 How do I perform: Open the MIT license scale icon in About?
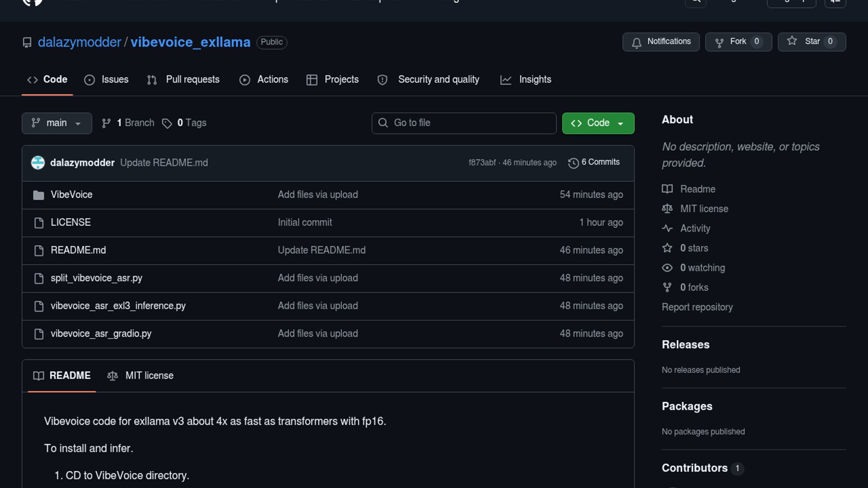coord(667,209)
